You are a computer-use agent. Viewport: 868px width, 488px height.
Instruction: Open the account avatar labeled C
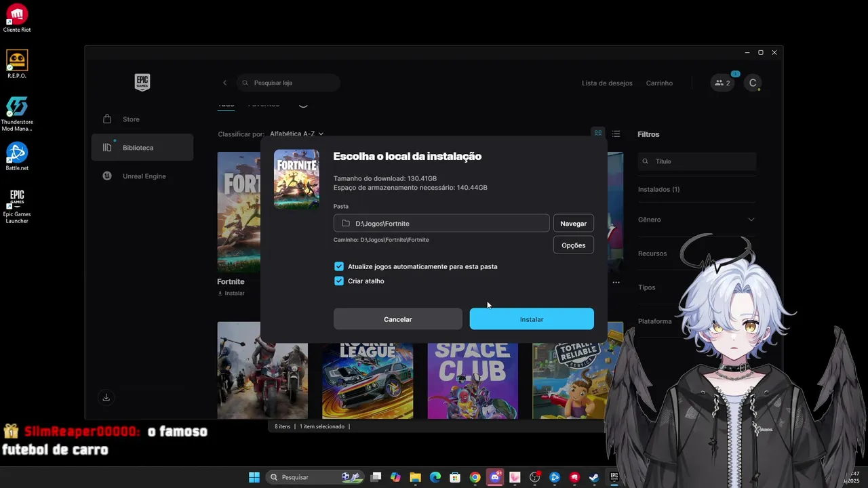click(753, 83)
